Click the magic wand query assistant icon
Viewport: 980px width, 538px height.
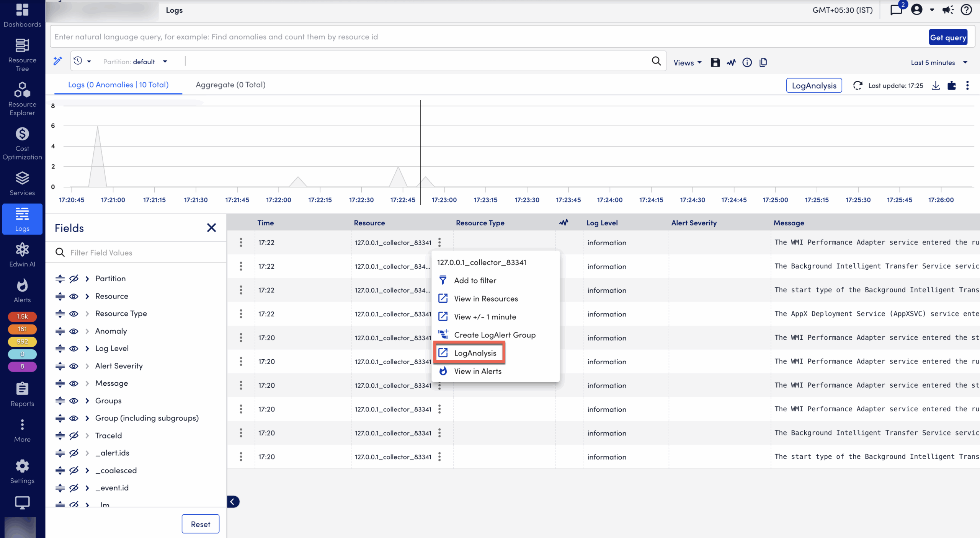pyautogui.click(x=57, y=61)
